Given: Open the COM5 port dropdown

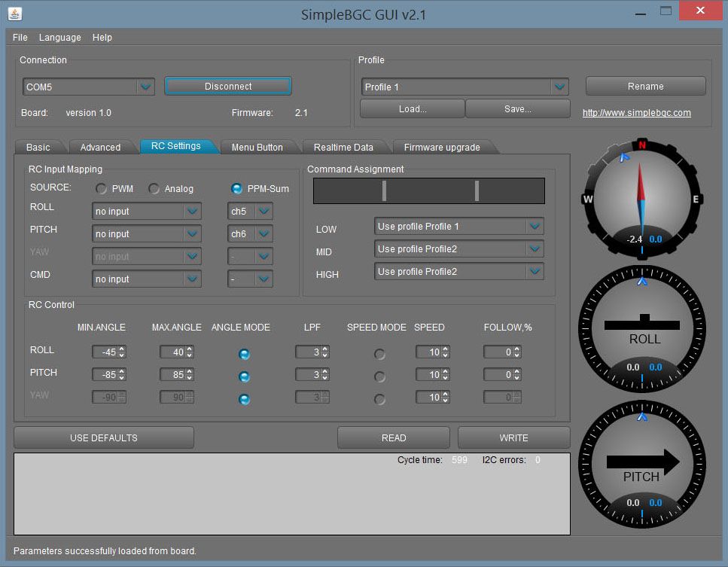Looking at the screenshot, I should [145, 87].
